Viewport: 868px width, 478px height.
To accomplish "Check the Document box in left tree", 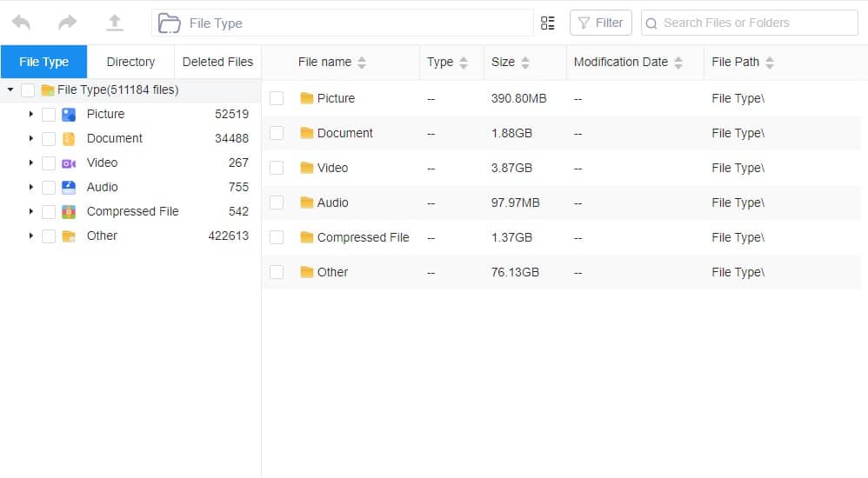I will (49, 138).
